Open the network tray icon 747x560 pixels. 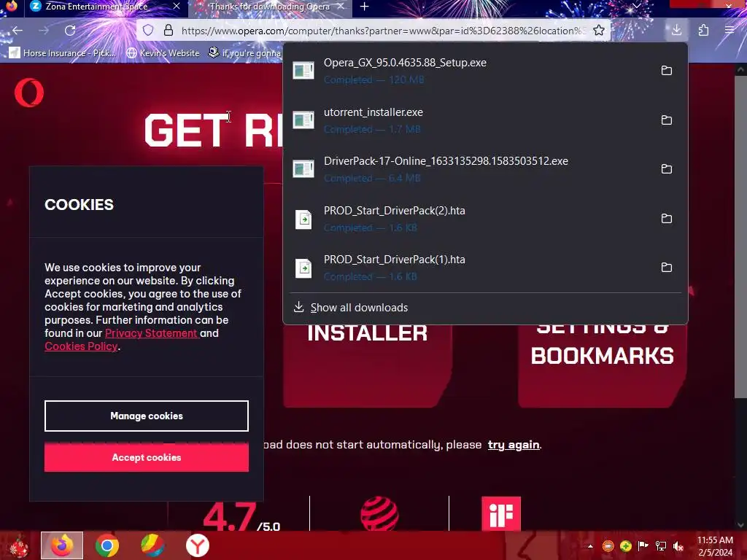[x=660, y=546]
